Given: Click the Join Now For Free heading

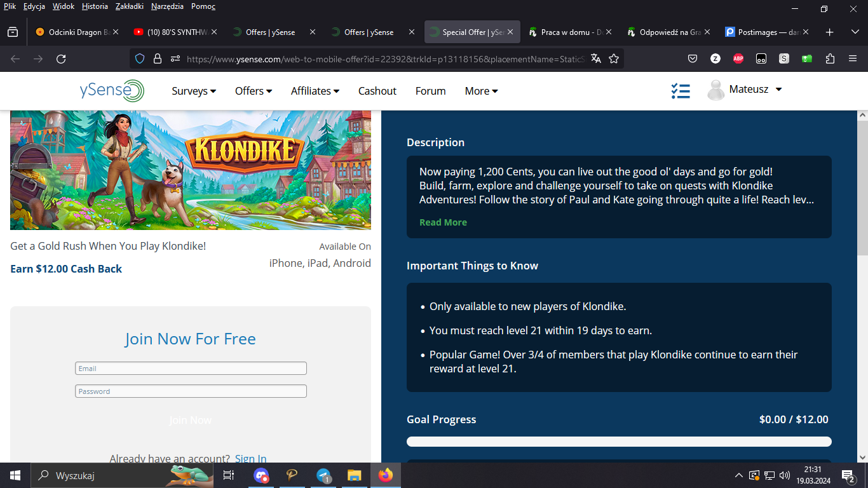Looking at the screenshot, I should pos(190,339).
